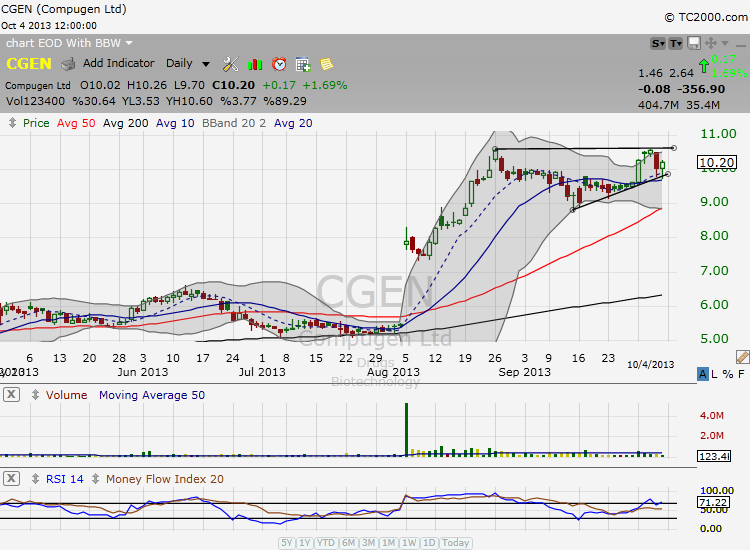Click the Volume indicator label
Image resolution: width=750 pixels, height=550 pixels.
point(66,395)
